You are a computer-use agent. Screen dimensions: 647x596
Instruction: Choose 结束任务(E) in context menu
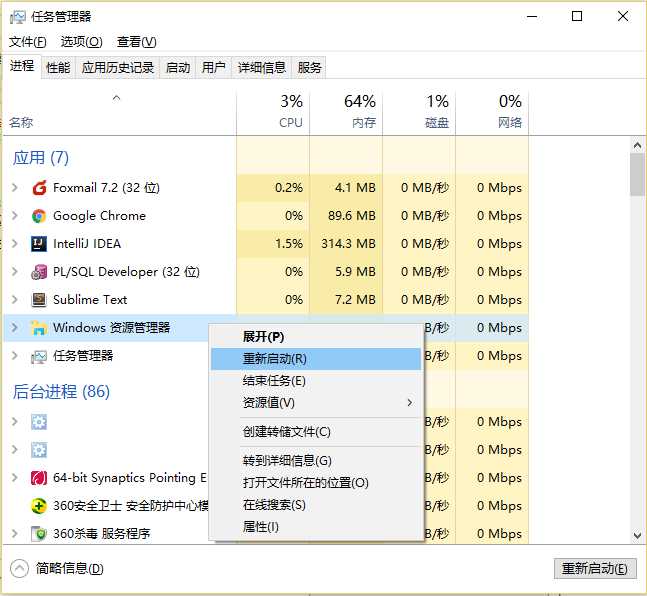tap(316, 381)
